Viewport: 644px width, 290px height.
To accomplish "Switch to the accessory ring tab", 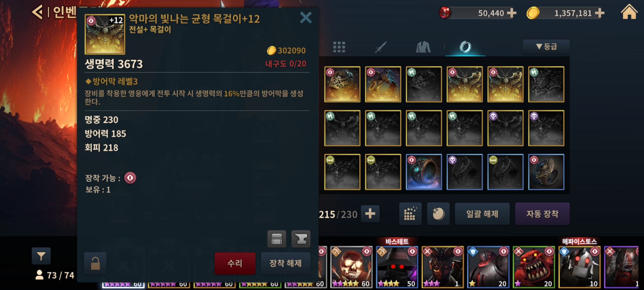I will 465,47.
